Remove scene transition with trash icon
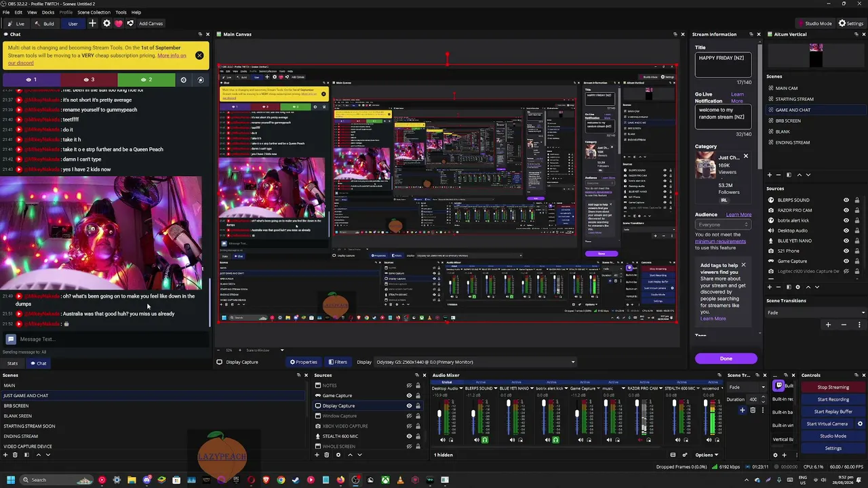Screen dimensions: 868x488 [x=753, y=410]
